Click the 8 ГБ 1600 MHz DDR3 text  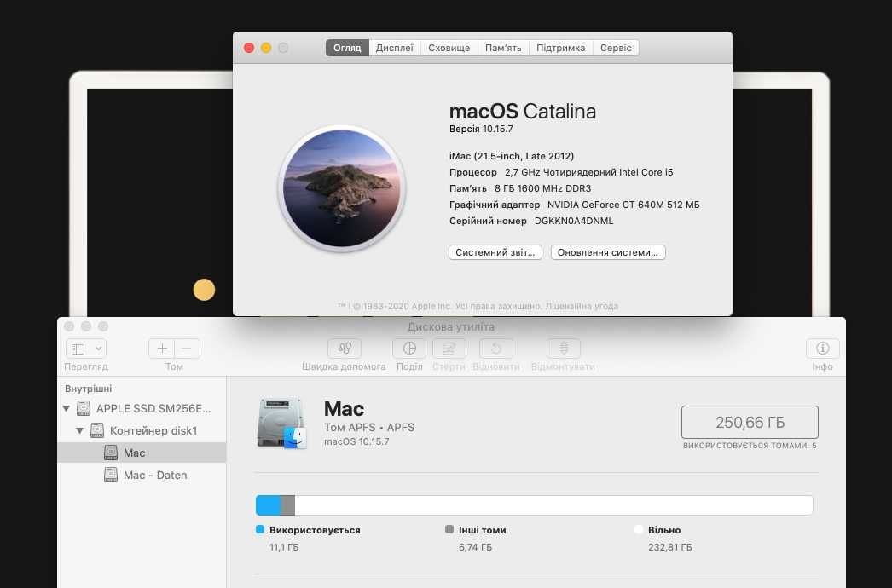coord(542,188)
